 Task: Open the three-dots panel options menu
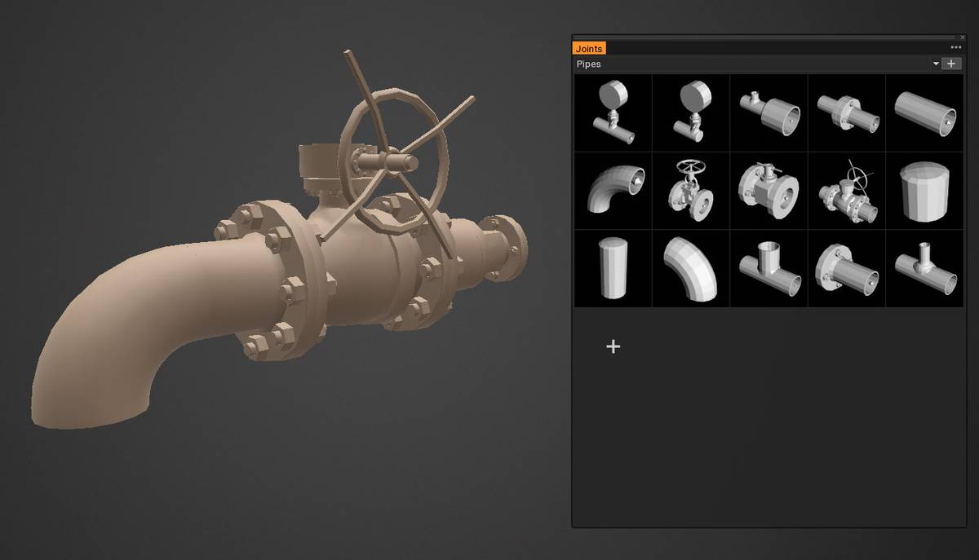pos(955,48)
